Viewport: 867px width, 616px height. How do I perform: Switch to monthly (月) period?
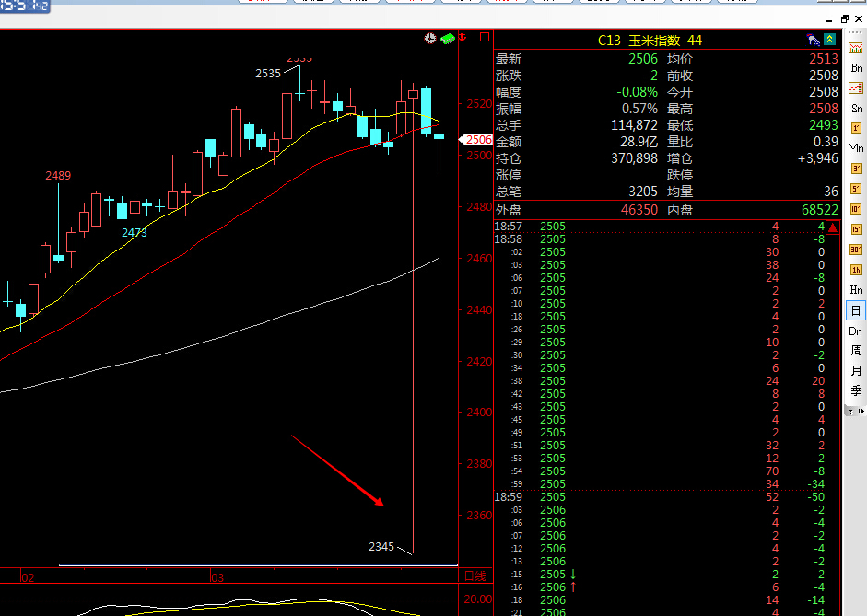pyautogui.click(x=856, y=371)
